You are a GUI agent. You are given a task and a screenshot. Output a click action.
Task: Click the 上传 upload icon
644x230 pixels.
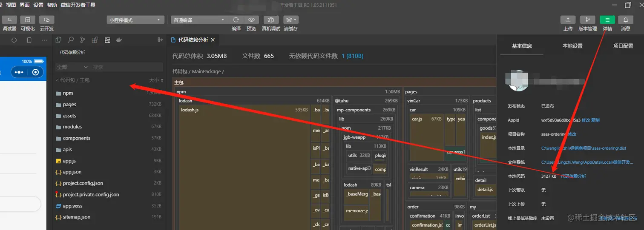(568, 20)
